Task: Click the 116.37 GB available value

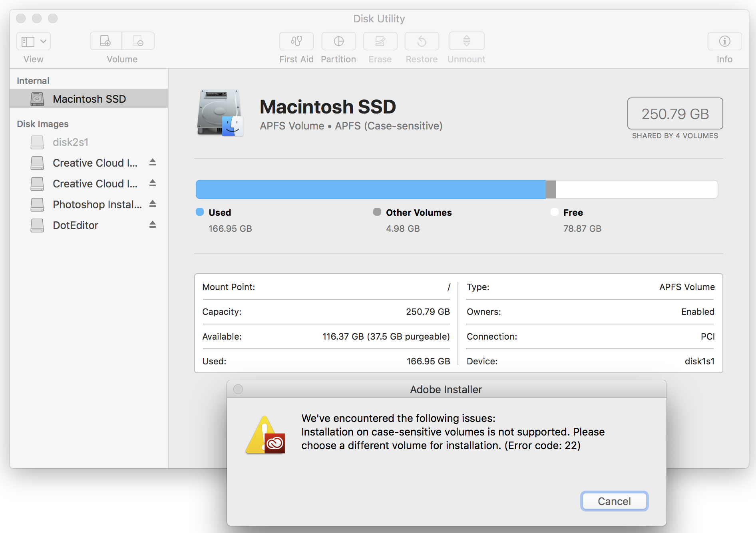Action: click(386, 336)
